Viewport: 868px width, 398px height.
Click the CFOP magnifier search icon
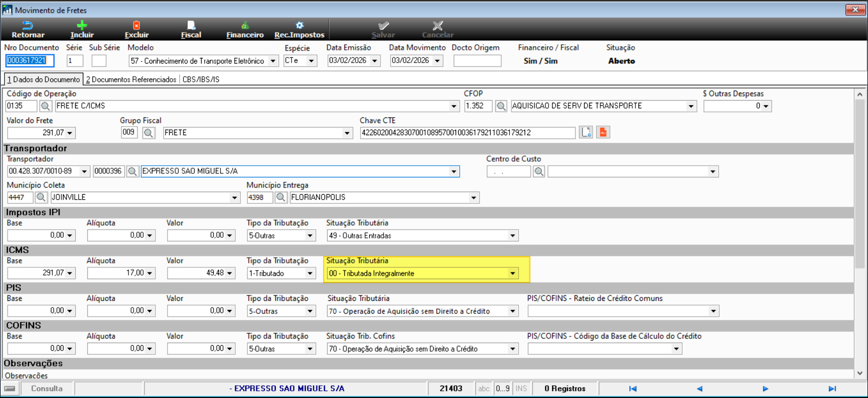tap(501, 106)
